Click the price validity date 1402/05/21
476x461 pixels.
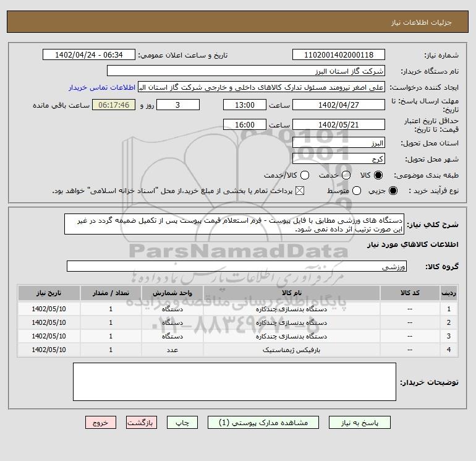339,124
